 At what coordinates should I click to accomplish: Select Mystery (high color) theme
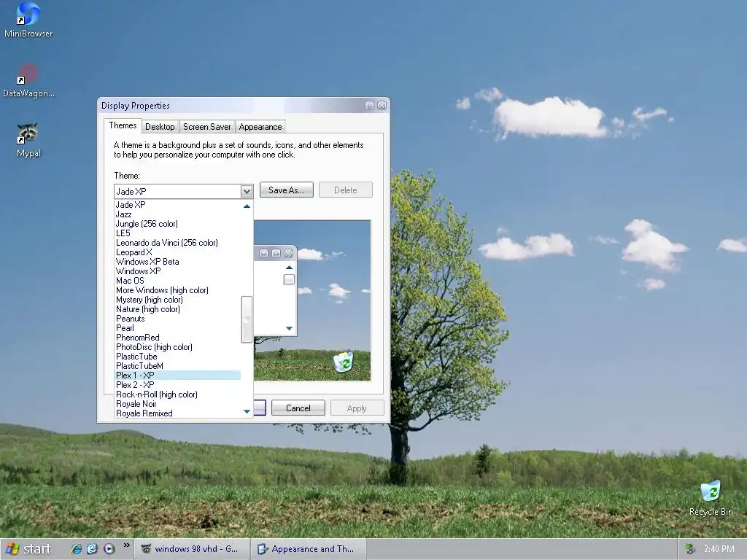[178, 300]
